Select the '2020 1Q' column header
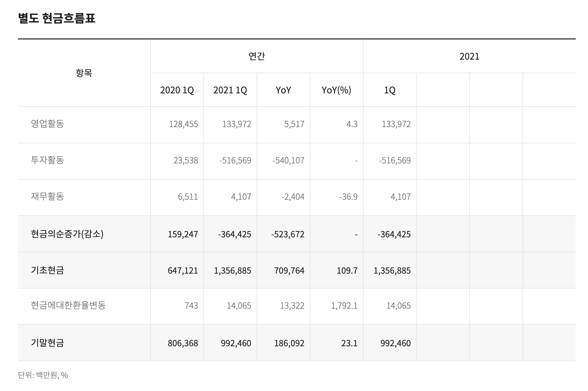Screen dimensions: 588x391 177,90
